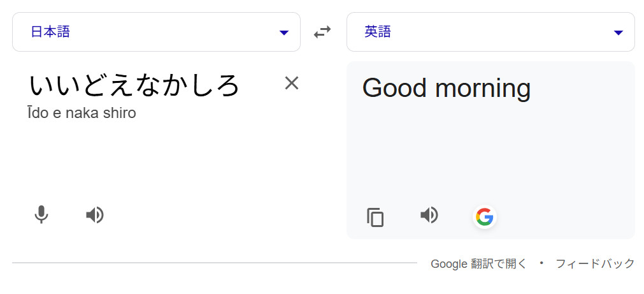Click the dot separator before フィードバック

pyautogui.click(x=541, y=263)
